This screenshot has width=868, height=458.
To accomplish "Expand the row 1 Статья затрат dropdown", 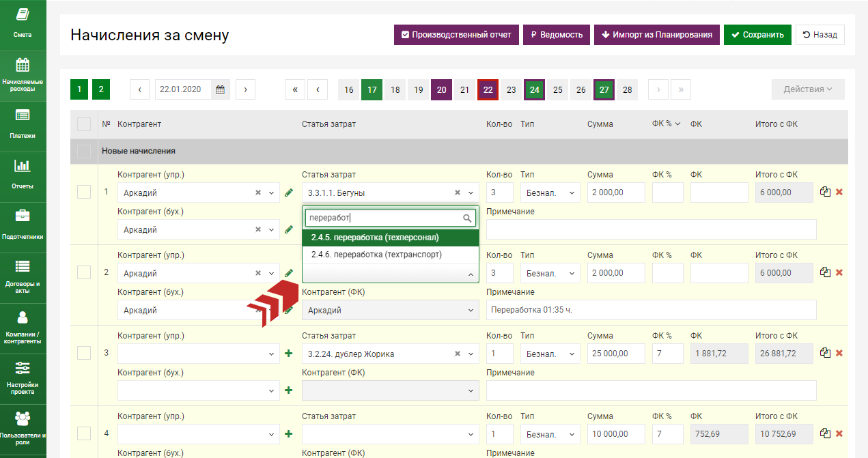I will [471, 193].
